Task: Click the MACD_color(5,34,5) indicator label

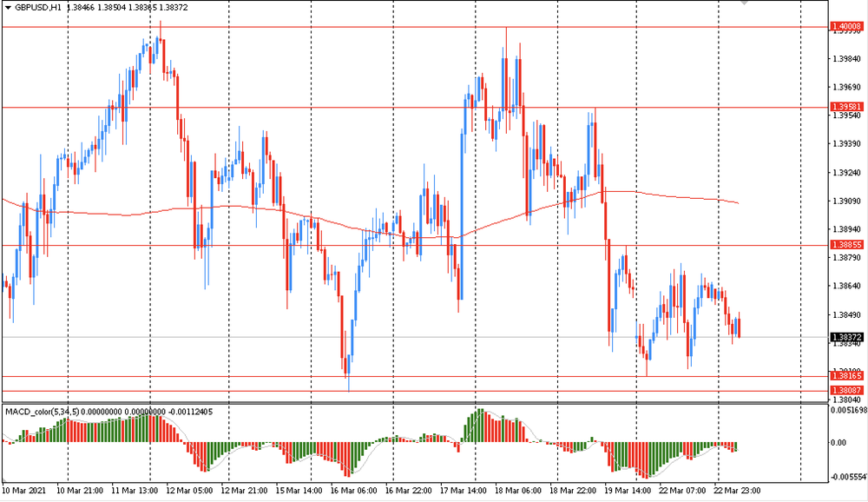Action: (x=42, y=412)
